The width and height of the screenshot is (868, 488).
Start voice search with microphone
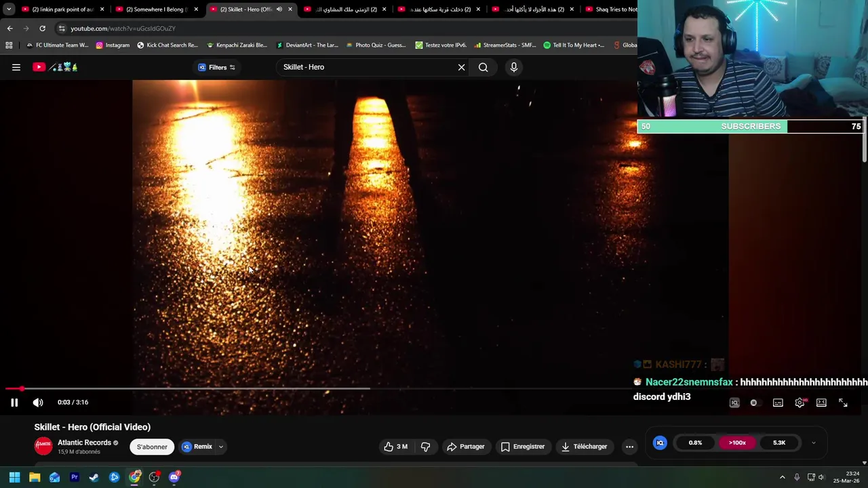pyautogui.click(x=513, y=67)
